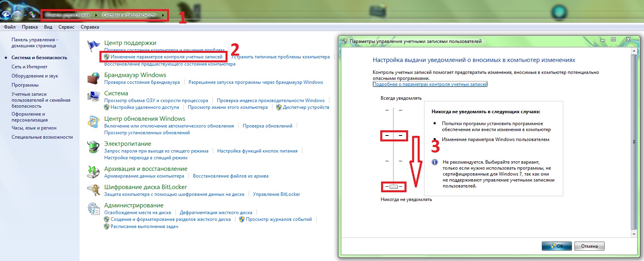Click the Панель управления breadcrumb segment
This screenshot has height=261, width=644.
(68, 15)
